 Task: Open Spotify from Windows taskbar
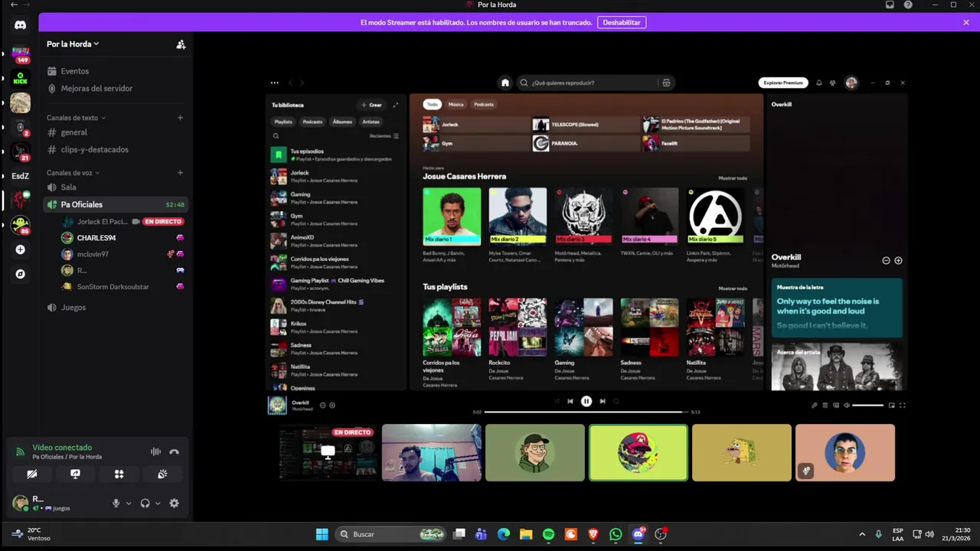pyautogui.click(x=548, y=534)
